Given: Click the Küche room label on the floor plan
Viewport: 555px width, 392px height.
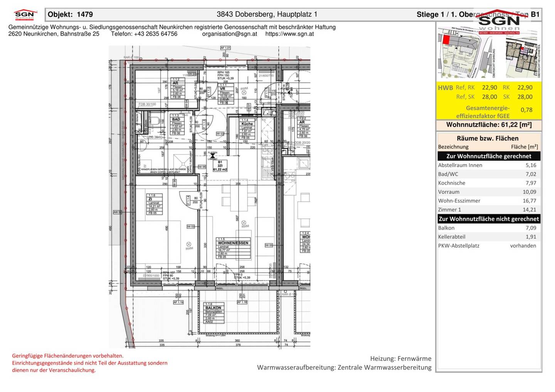Looking at the screenshot, I should [247, 129].
